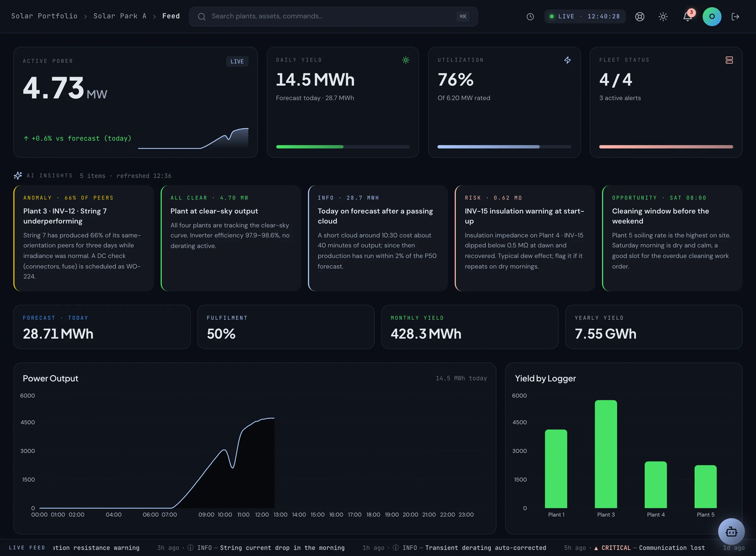
Task: Open the String 7 underperforming anomaly card
Action: (x=83, y=238)
